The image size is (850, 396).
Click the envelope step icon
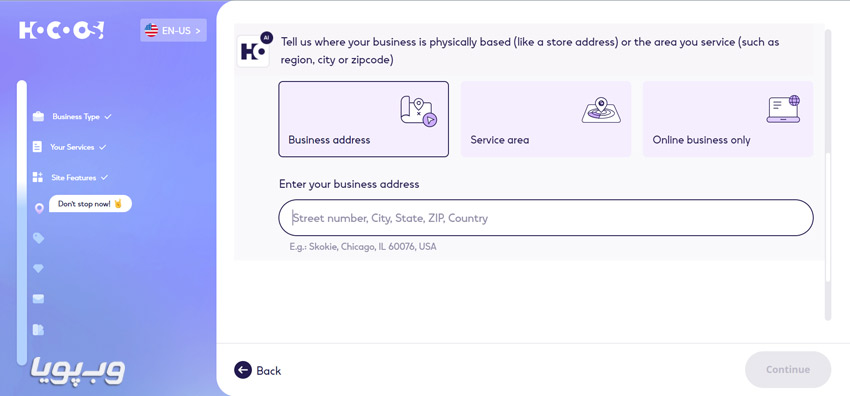[x=38, y=298]
